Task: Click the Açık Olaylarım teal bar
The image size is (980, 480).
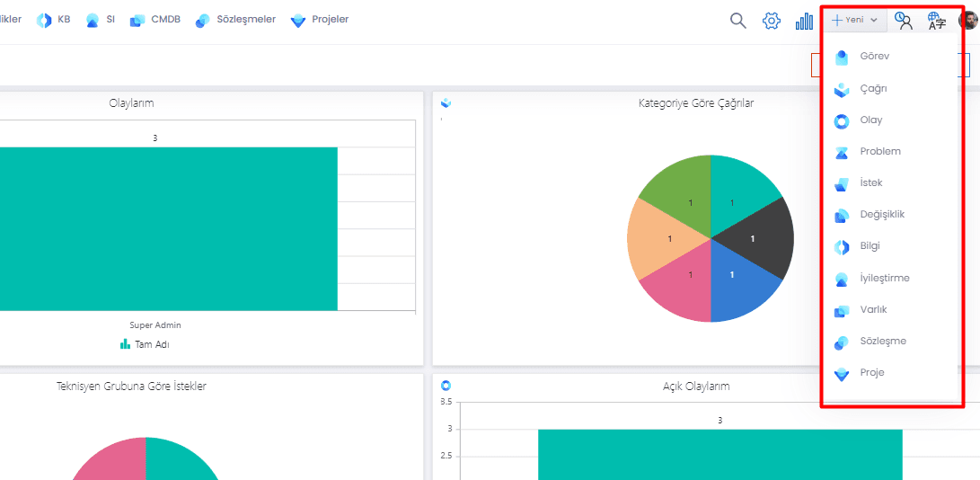Action: pos(720,454)
